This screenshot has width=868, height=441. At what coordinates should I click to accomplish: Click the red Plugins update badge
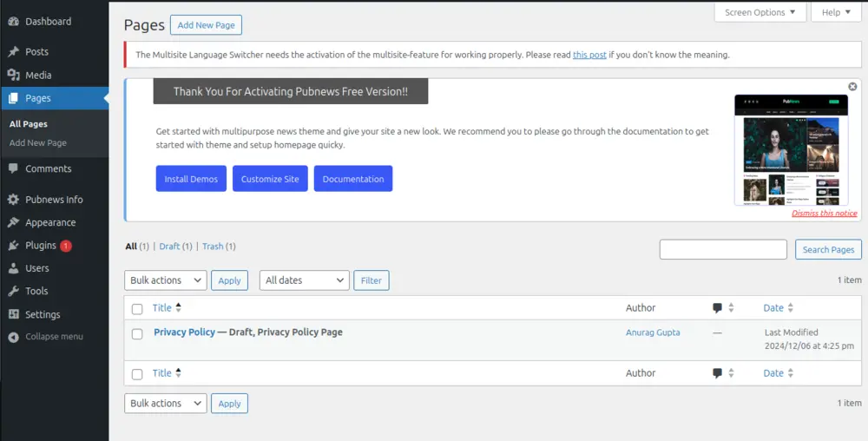pyautogui.click(x=66, y=246)
